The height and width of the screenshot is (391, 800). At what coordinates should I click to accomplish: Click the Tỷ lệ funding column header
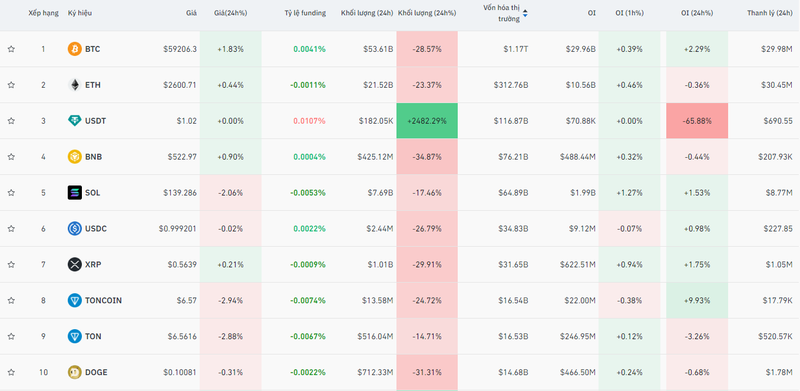[x=305, y=13]
